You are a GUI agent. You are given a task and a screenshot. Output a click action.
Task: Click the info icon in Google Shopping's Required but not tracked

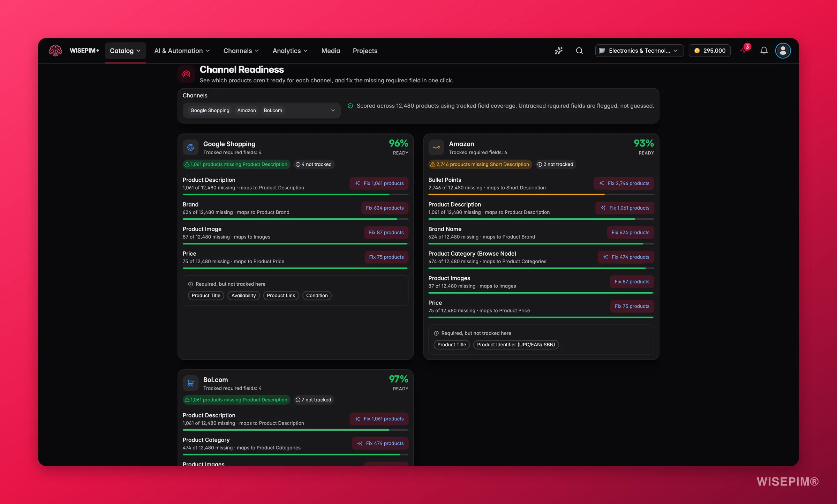click(x=190, y=284)
